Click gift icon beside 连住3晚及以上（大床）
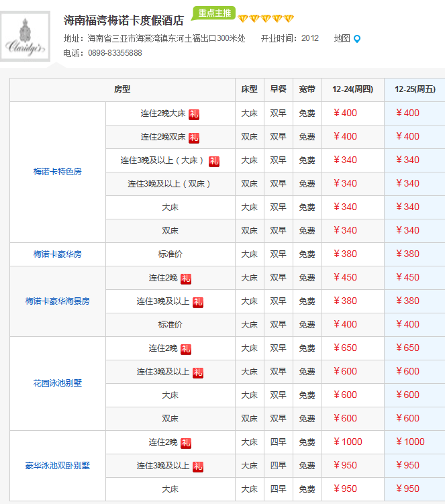The width and height of the screenshot is (445, 504). click(x=214, y=160)
